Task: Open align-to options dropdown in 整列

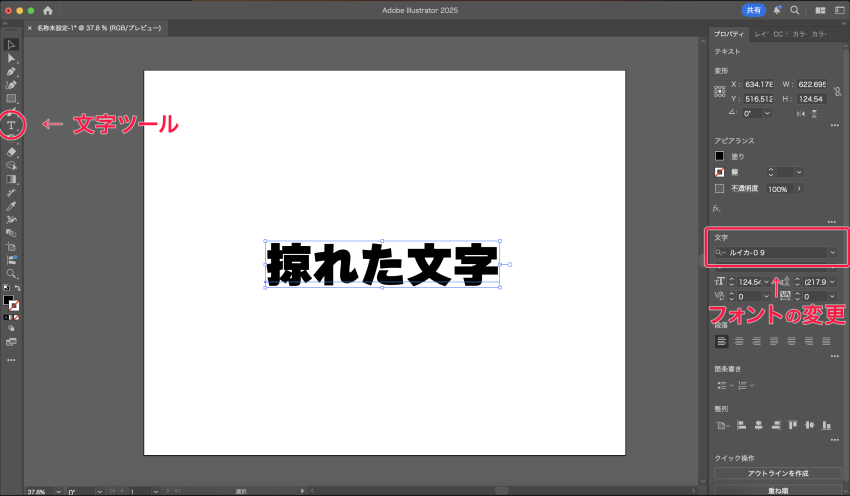Action: coord(723,426)
